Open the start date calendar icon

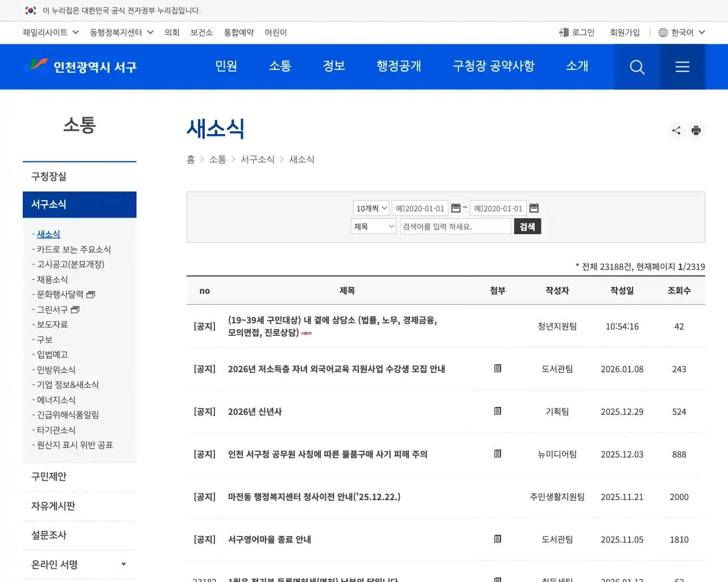point(457,208)
